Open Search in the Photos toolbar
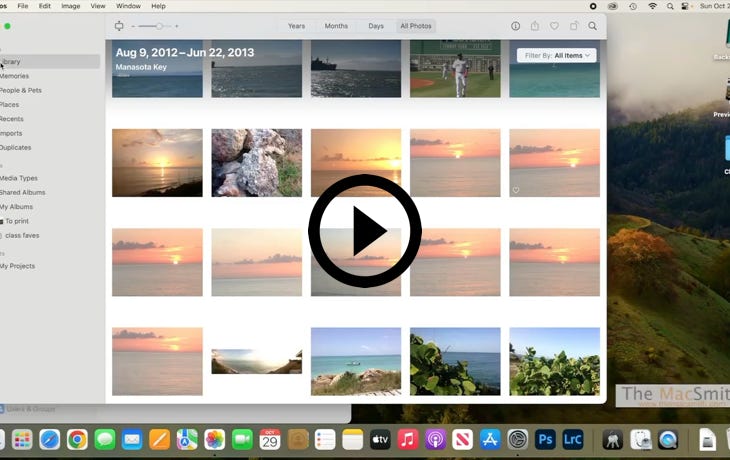This screenshot has width=730, height=460. (x=592, y=26)
